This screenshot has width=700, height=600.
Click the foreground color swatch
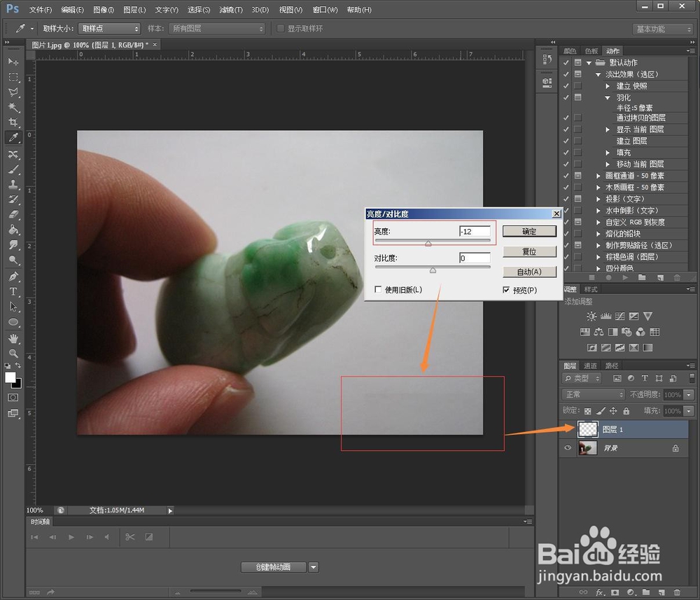pyautogui.click(x=10, y=377)
